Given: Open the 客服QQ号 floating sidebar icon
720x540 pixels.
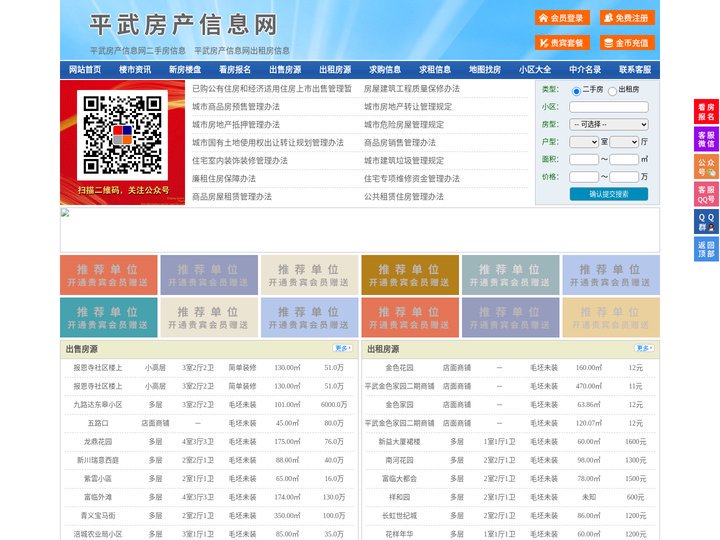Looking at the screenshot, I should point(706,194).
